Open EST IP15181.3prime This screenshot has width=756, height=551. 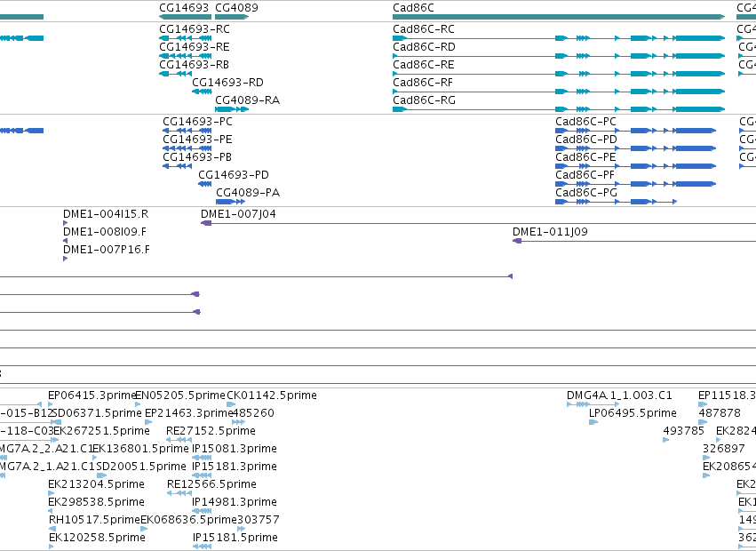[x=235, y=467]
